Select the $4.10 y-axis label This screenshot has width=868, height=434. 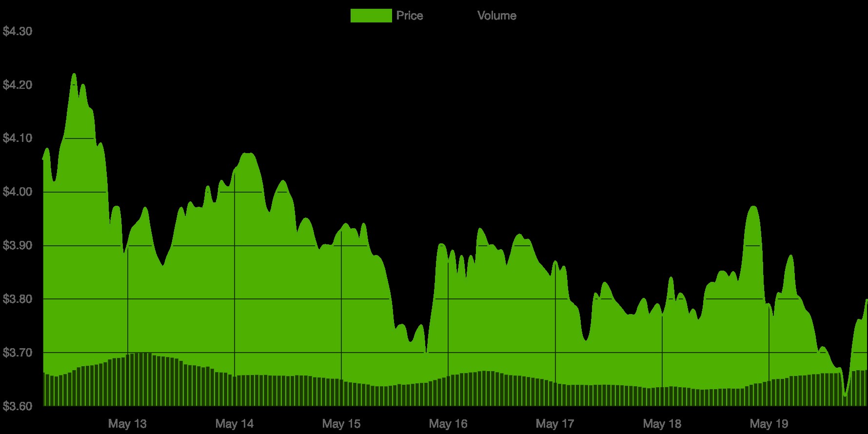pos(18,138)
